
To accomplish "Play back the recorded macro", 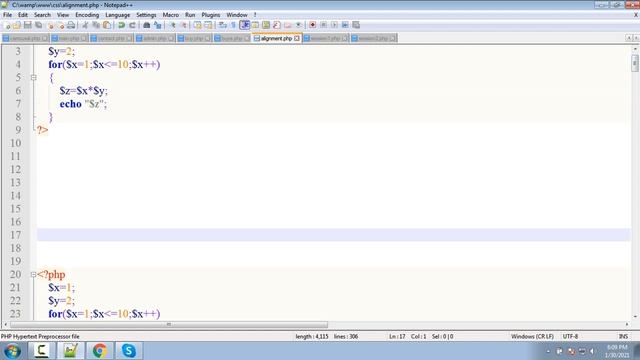I will [x=334, y=25].
